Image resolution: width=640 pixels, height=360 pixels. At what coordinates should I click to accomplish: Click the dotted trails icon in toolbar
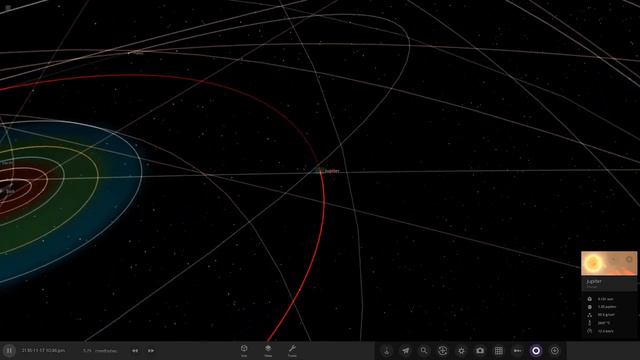tap(517, 351)
